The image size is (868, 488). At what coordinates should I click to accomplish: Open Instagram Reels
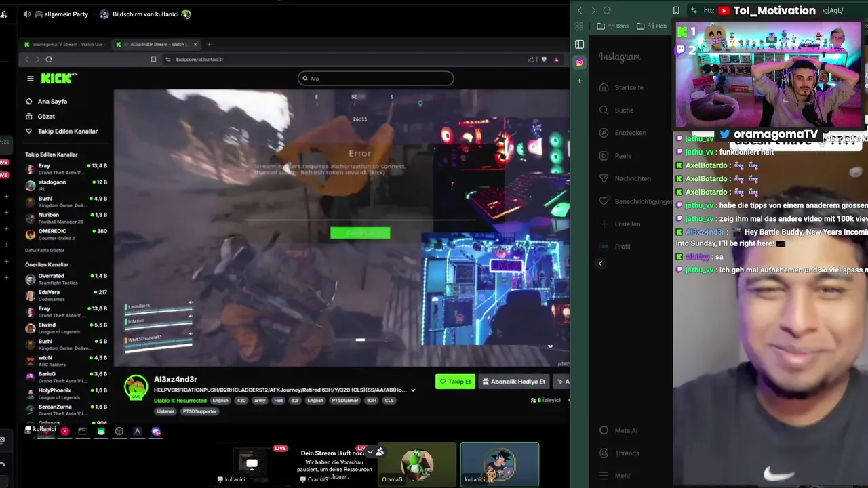[616, 156]
